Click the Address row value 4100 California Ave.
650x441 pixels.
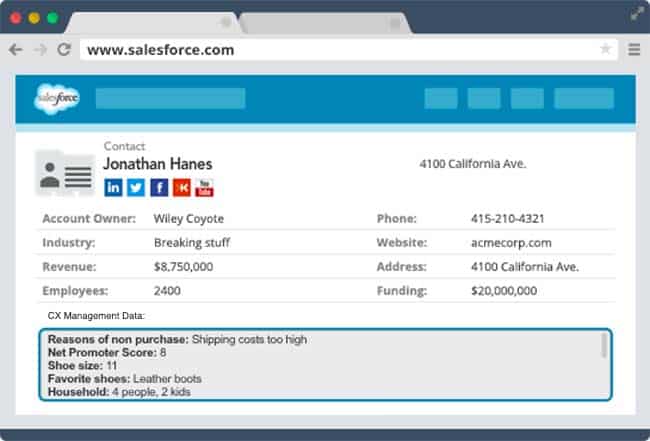coord(525,267)
